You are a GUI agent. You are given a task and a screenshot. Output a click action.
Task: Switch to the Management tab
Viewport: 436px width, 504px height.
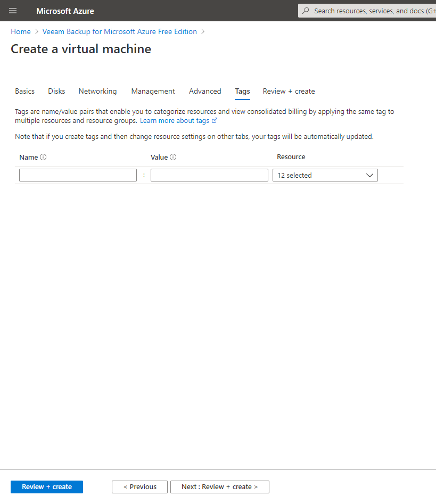click(x=153, y=92)
